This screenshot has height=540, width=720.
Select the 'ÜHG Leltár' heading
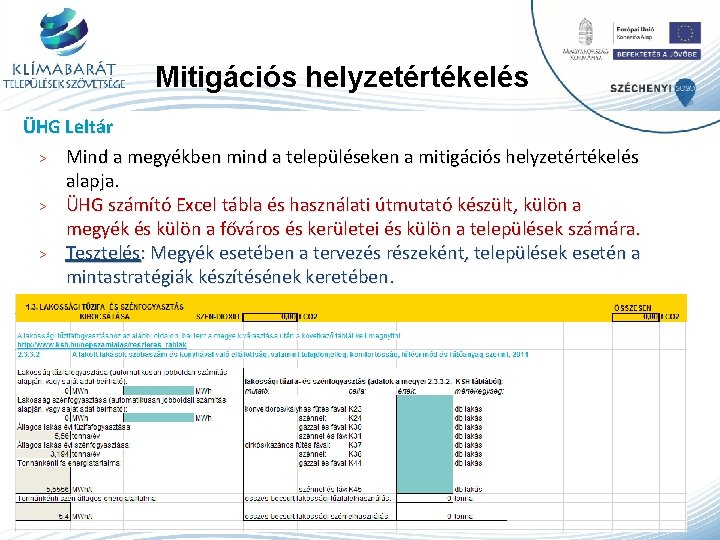(x=68, y=127)
